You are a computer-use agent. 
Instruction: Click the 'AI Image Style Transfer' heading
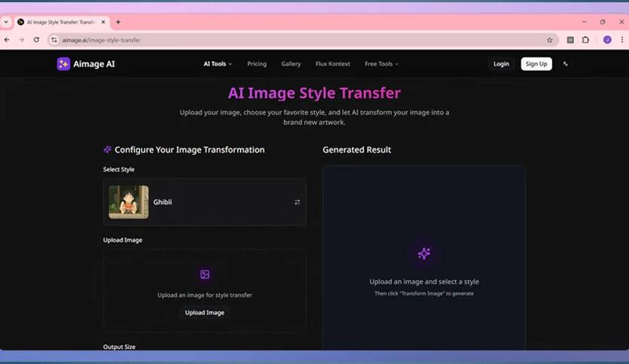(314, 93)
